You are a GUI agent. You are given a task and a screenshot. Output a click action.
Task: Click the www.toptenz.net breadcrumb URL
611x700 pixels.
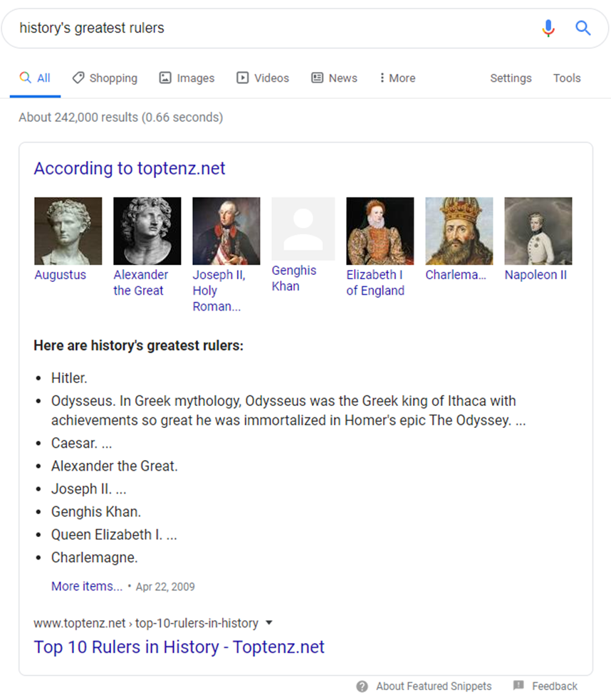146,623
